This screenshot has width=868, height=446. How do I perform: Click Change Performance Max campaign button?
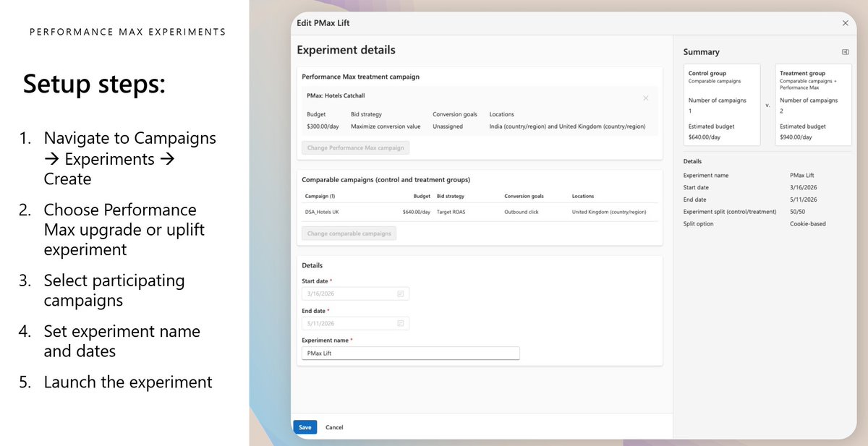[x=356, y=147]
